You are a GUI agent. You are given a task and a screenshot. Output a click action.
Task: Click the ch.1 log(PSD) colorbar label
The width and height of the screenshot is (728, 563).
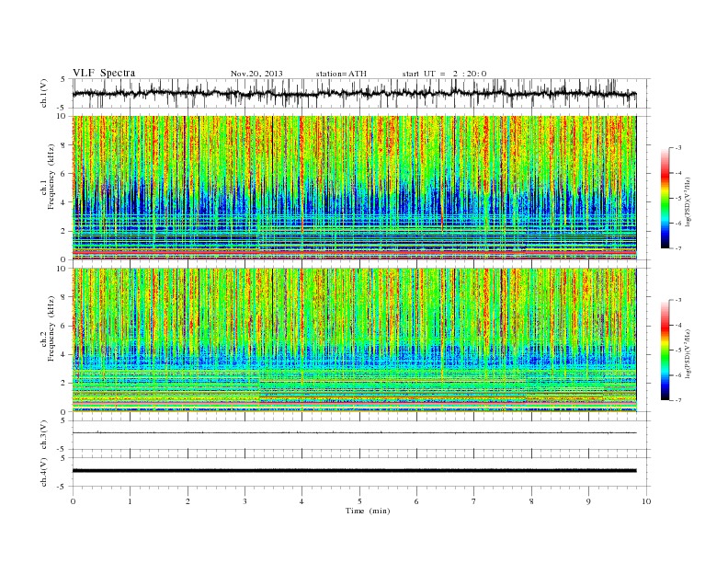(688, 201)
